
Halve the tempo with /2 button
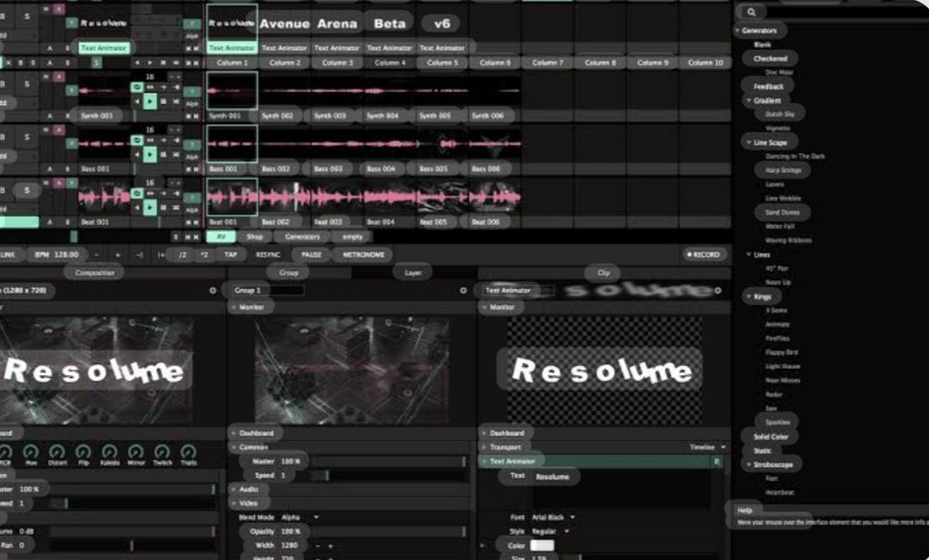coord(182,255)
